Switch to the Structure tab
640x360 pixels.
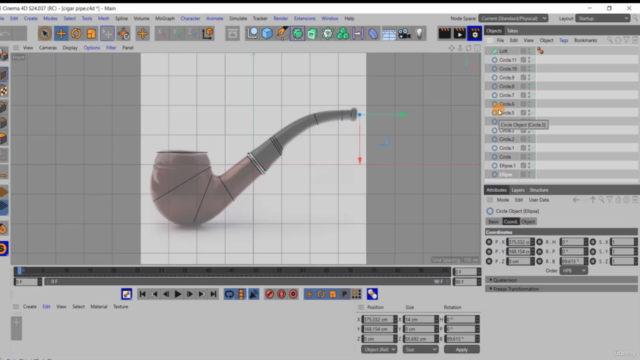[x=539, y=190]
